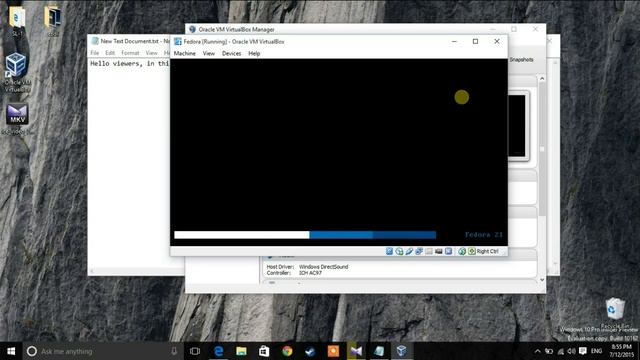Click the Fedora boot progress bar
The height and width of the screenshot is (360, 640).
[305, 235]
